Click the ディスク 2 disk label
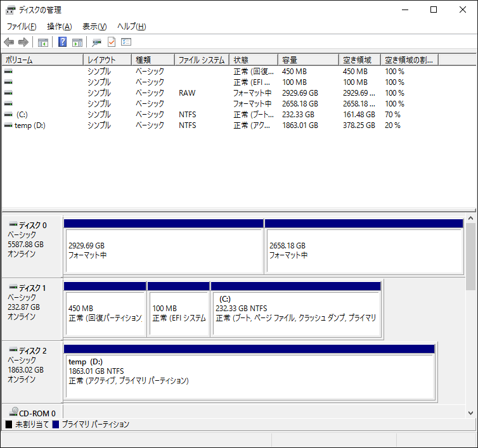This screenshot has width=478, height=448. pos(32,350)
